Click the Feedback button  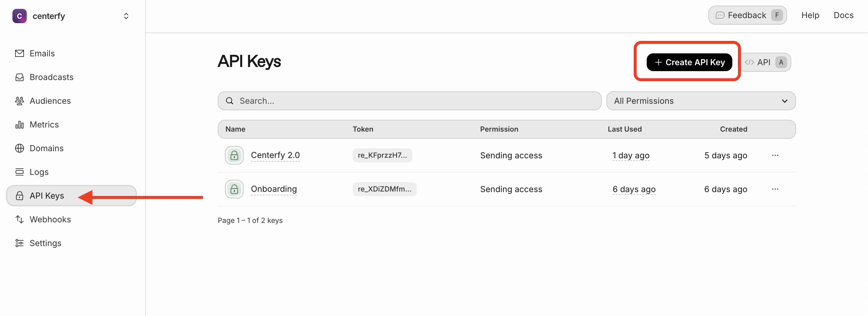747,15
